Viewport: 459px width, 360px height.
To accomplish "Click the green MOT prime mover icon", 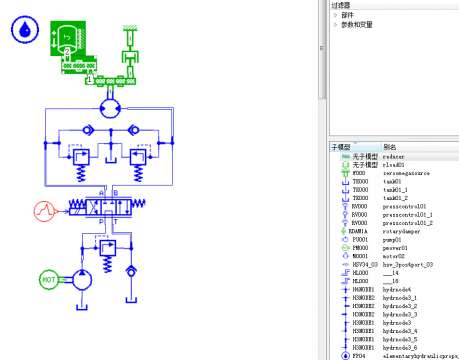I will (x=49, y=279).
